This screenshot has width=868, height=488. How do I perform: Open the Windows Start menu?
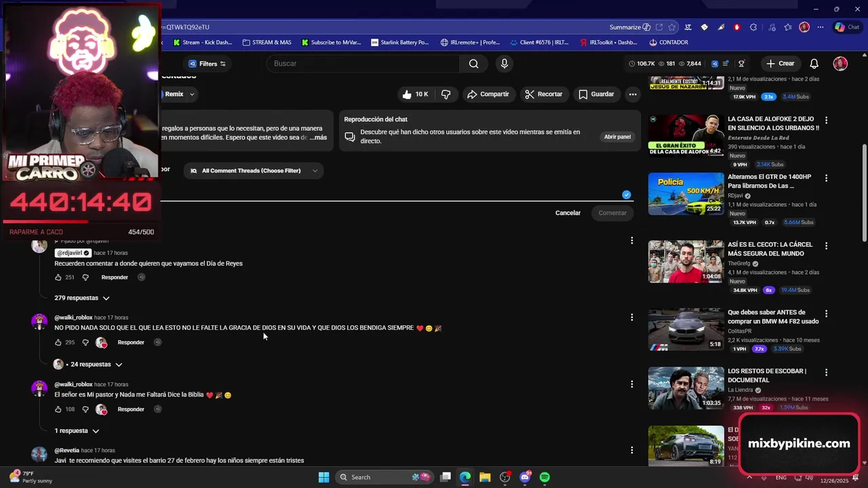pos(324,477)
